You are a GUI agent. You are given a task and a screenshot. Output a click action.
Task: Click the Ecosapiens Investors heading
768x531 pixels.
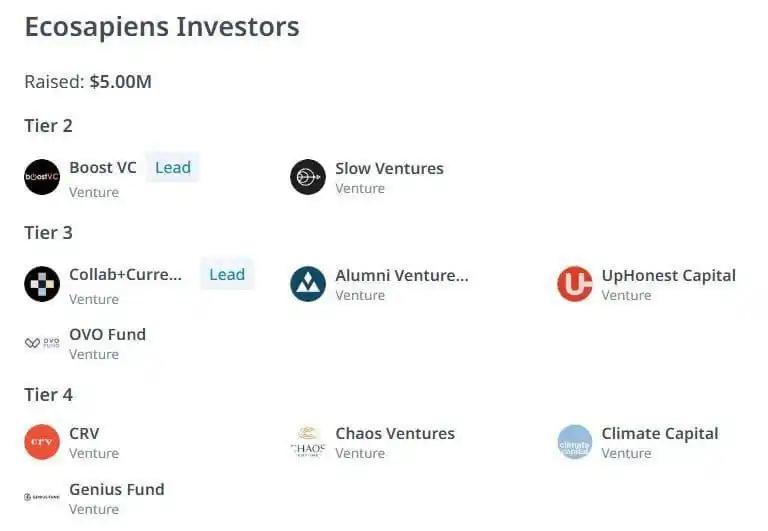tap(162, 27)
